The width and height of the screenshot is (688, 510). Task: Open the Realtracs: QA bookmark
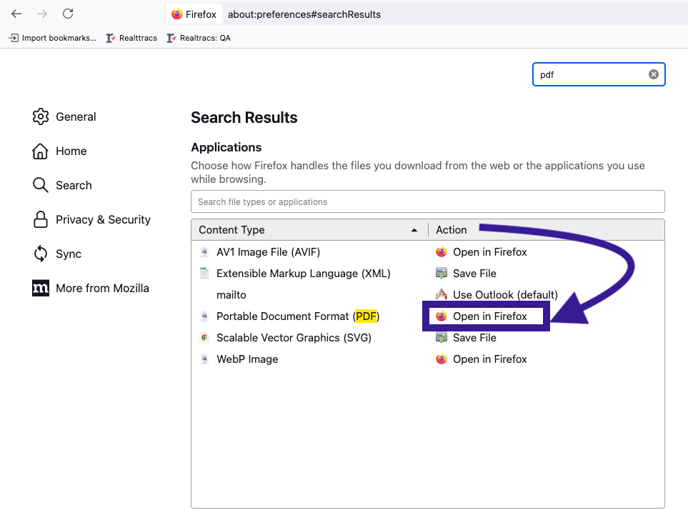click(x=198, y=38)
